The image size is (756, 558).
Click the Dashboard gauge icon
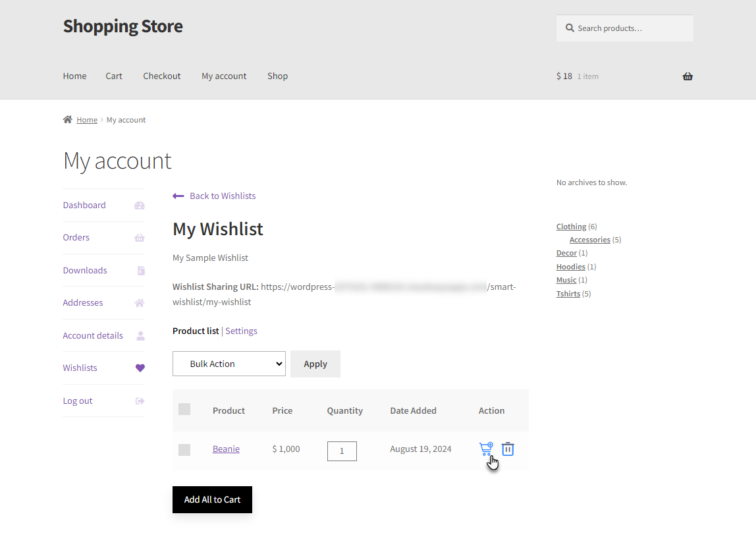coord(140,206)
